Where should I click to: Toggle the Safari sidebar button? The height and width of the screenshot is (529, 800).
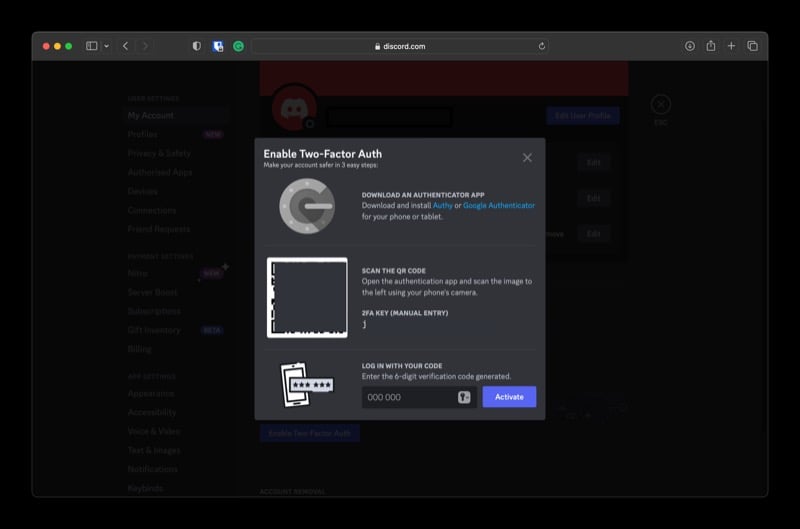tap(91, 46)
